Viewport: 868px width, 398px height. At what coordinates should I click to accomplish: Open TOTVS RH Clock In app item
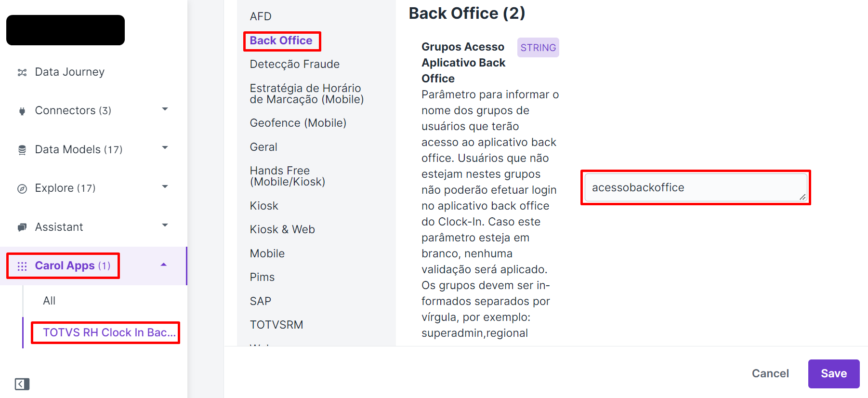109,332
